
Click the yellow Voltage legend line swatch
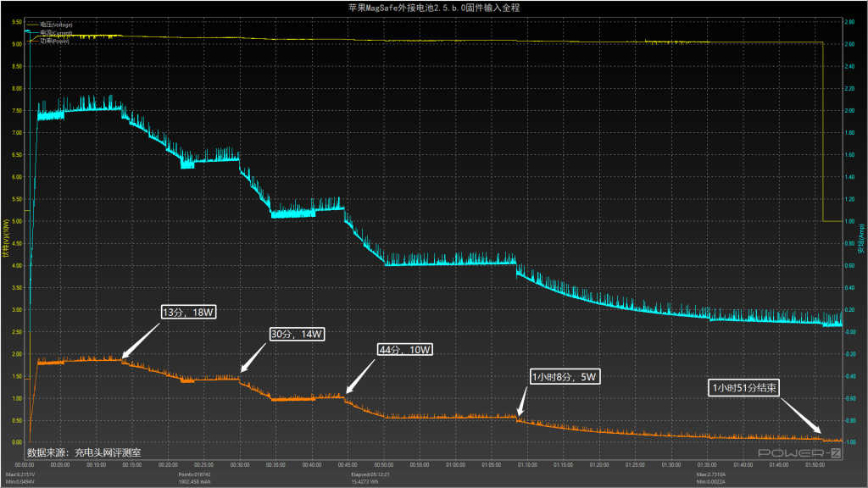pos(32,25)
